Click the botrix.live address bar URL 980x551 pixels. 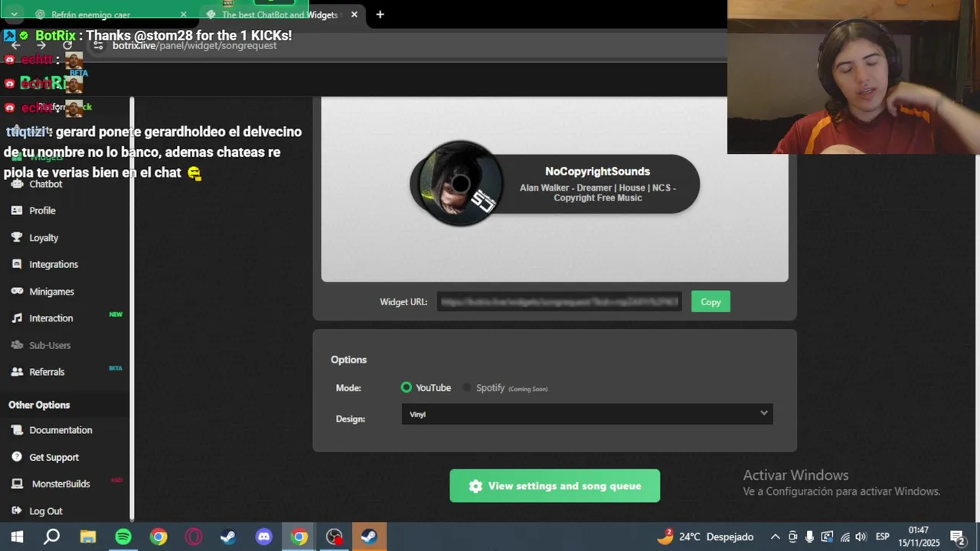click(x=194, y=46)
